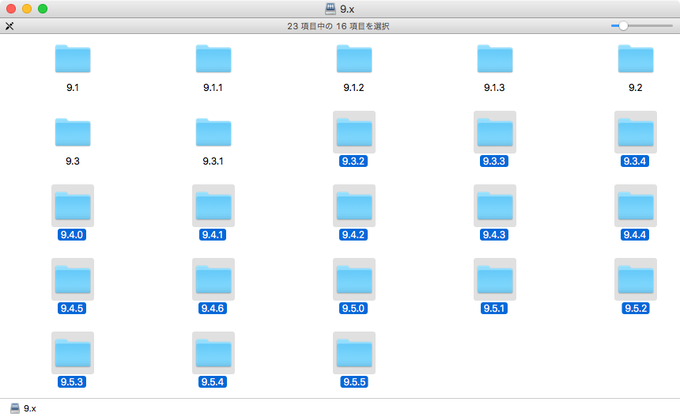680x417 pixels.
Task: Click the name label 9.3
Action: point(72,161)
